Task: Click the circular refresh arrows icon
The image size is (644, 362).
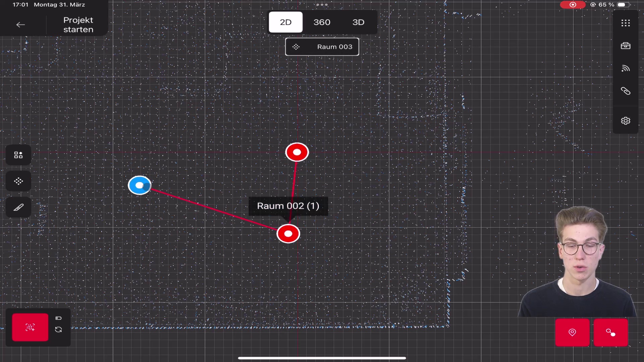Action: coord(58,329)
